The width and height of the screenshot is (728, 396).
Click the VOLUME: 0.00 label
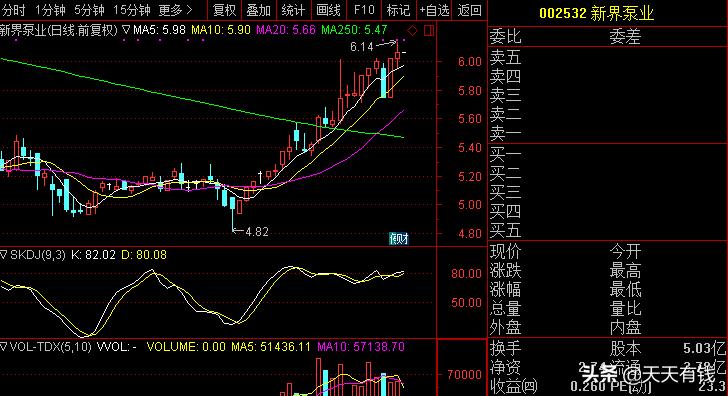coord(186,346)
